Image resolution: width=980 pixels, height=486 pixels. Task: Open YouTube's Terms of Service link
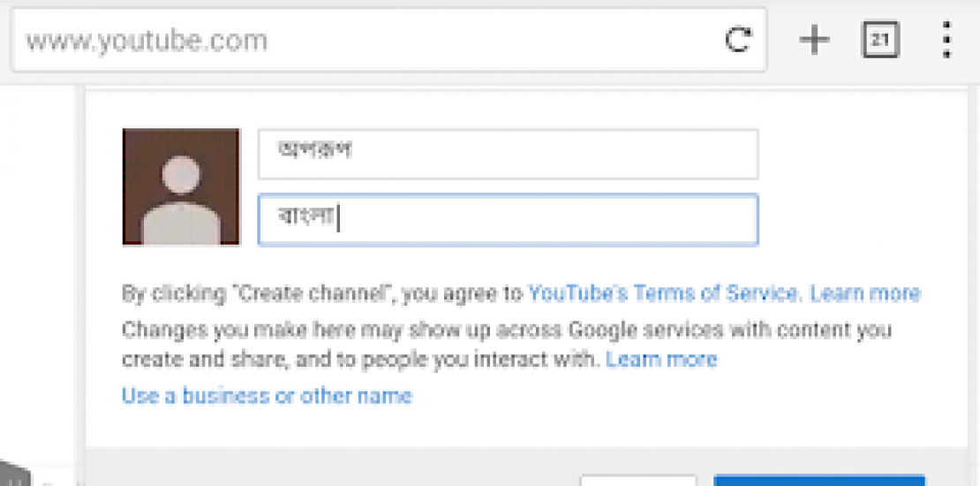(x=664, y=293)
